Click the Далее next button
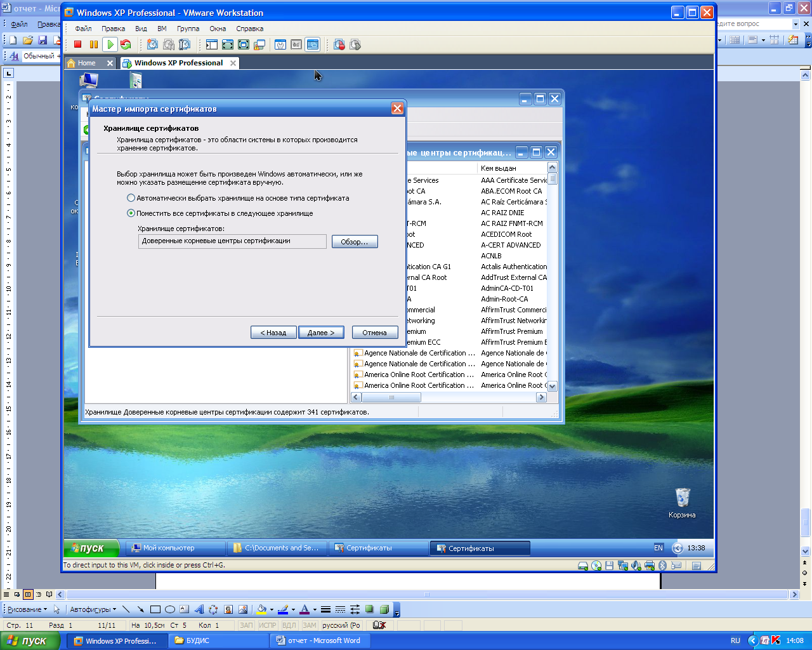This screenshot has height=650, width=812. click(321, 333)
